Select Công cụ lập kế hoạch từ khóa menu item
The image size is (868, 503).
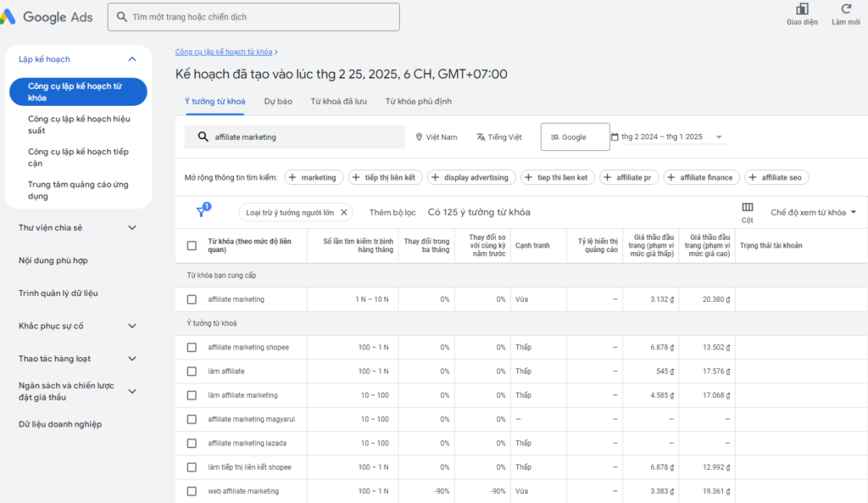[78, 92]
